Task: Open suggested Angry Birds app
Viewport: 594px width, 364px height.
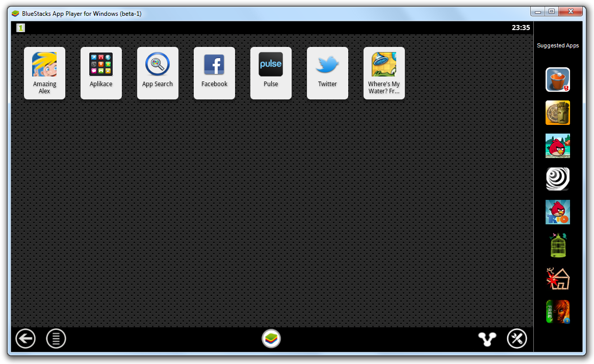Action: (x=558, y=146)
